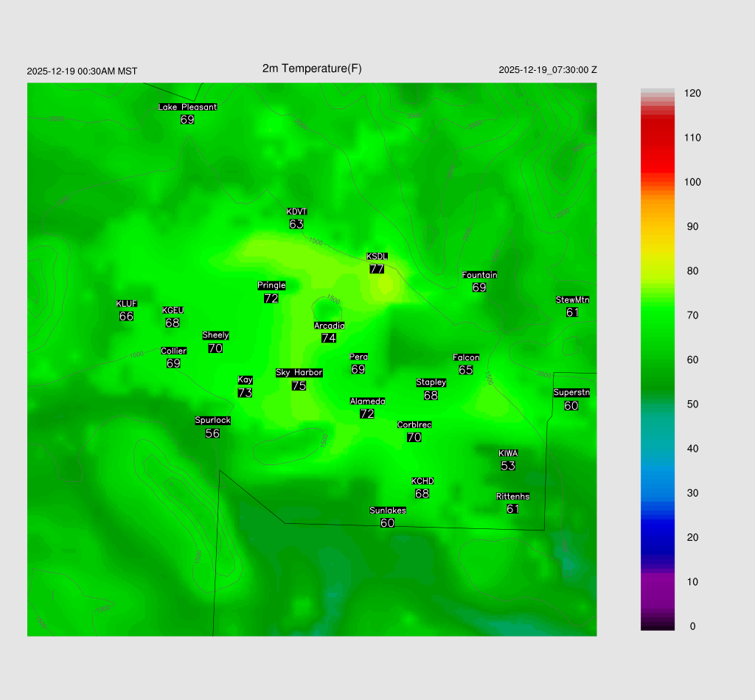Click the Spurlock temperature value 56

212,433
